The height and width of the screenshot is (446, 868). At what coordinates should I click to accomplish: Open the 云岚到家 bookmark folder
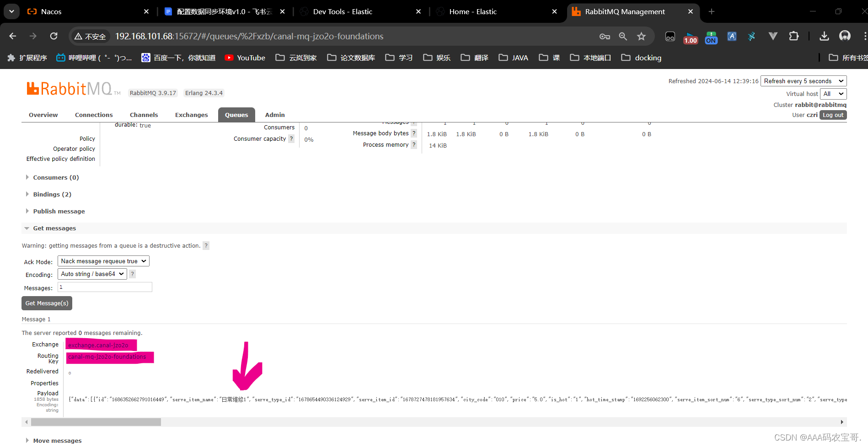[296, 58]
